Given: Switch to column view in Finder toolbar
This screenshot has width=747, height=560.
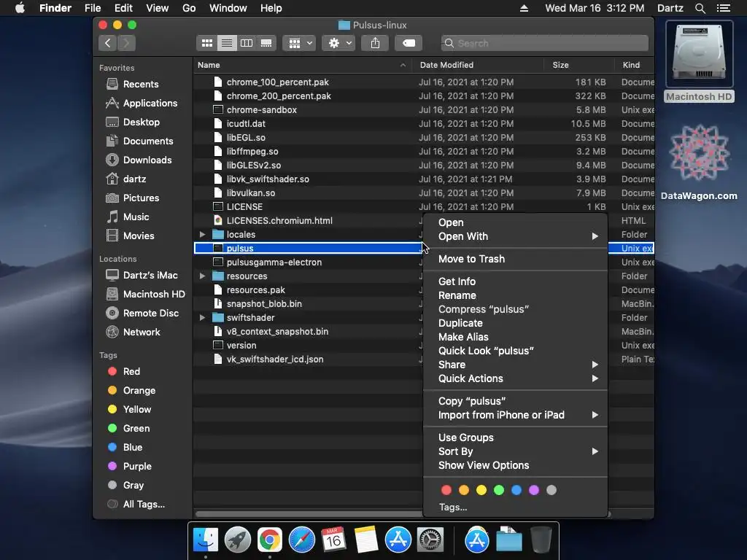Looking at the screenshot, I should (247, 43).
